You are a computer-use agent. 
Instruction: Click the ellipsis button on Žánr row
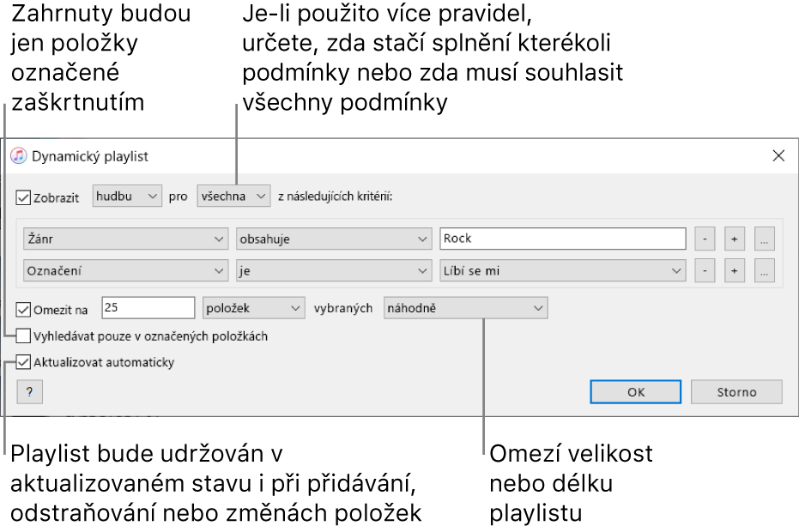pyautogui.click(x=765, y=239)
